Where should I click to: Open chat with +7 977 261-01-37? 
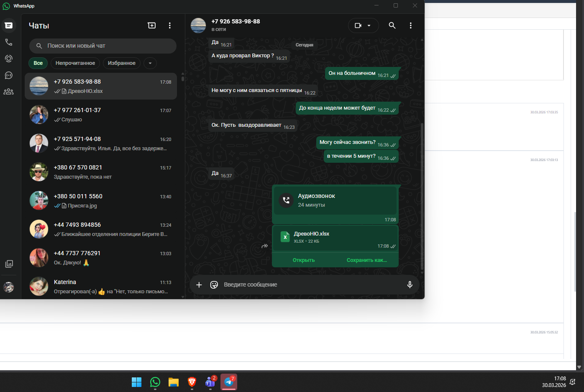click(101, 115)
